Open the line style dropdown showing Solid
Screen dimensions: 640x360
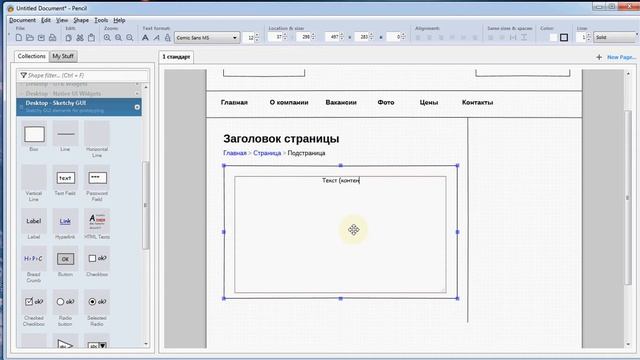click(615, 37)
